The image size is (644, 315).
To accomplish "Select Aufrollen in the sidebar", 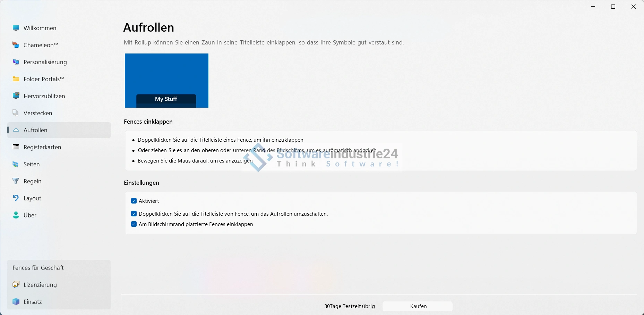I will coord(35,130).
